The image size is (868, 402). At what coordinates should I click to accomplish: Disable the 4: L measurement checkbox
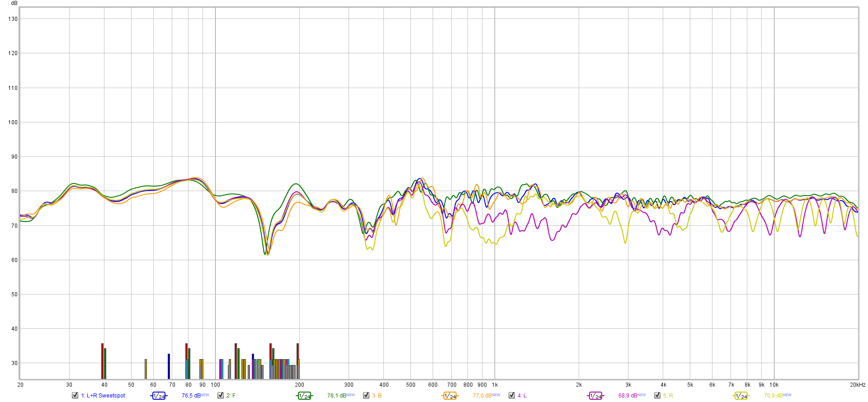tap(512, 395)
